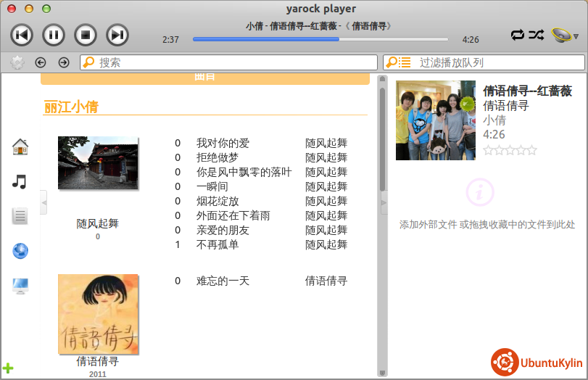
Task: Open the home view in sidebar
Action: tap(20, 147)
